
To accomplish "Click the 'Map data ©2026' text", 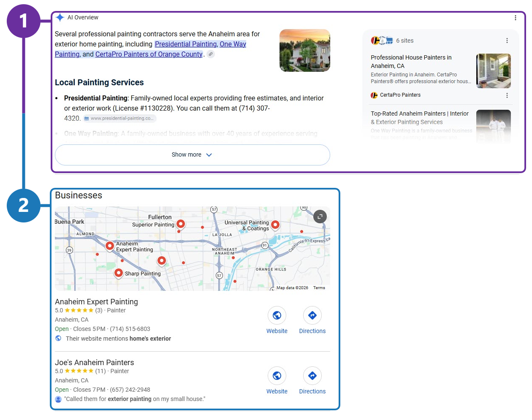I will click(292, 288).
